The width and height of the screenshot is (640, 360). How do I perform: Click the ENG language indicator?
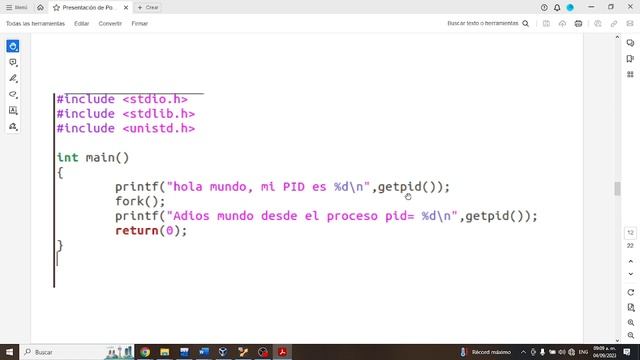583,352
